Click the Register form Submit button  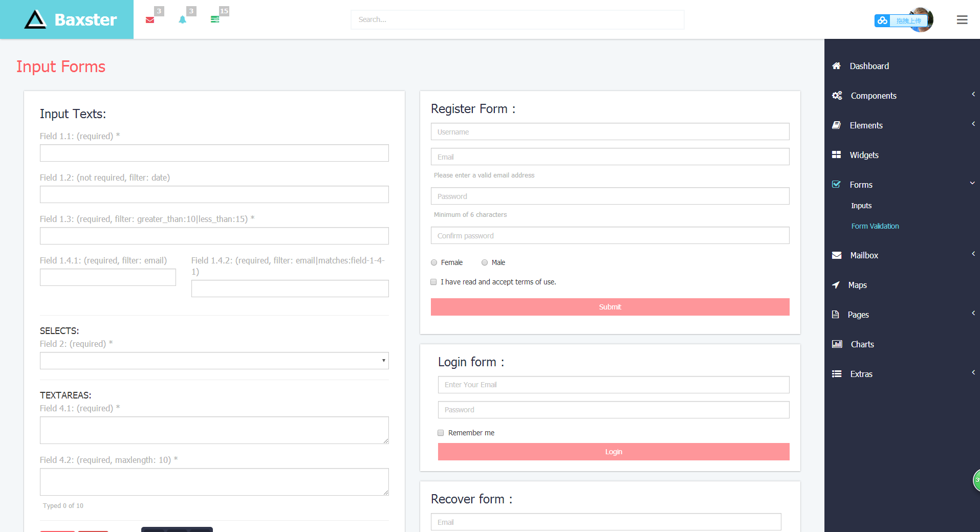pyautogui.click(x=610, y=307)
